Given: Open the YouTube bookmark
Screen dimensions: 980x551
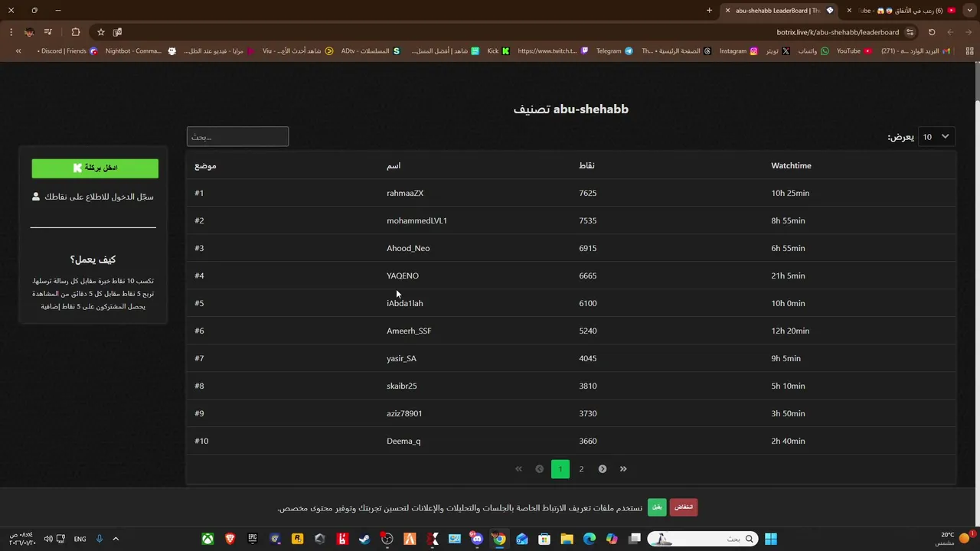Looking at the screenshot, I should [854, 51].
